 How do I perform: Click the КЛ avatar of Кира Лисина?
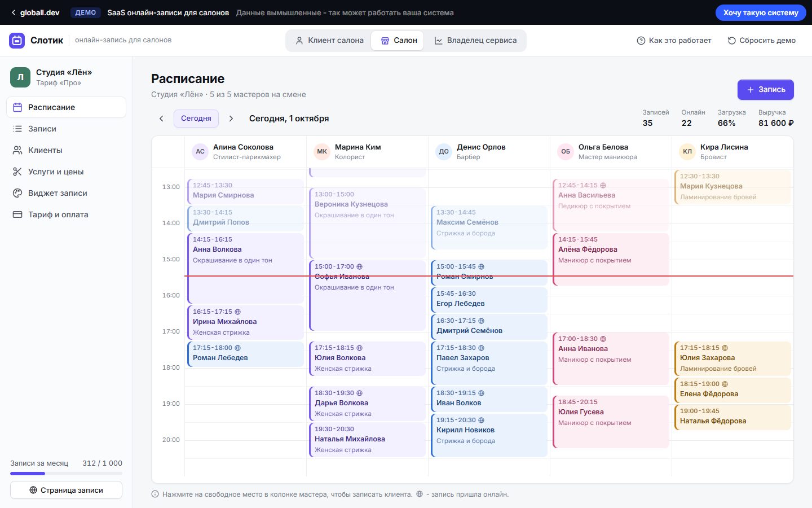(687, 151)
